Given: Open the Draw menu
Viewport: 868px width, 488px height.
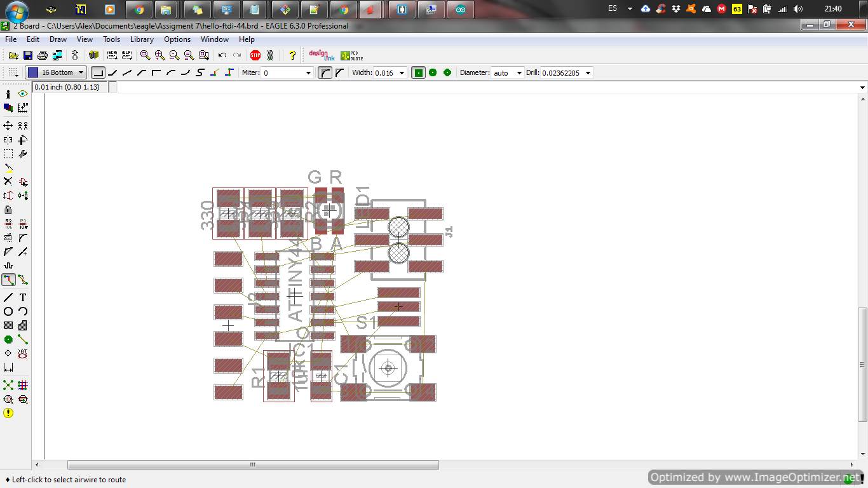Looking at the screenshot, I should pos(58,39).
